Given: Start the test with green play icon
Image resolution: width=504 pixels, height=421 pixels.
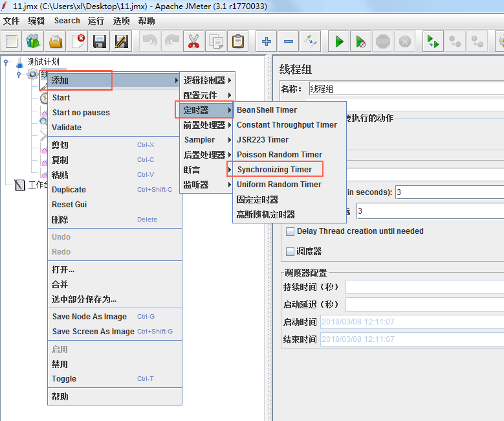Looking at the screenshot, I should [339, 41].
